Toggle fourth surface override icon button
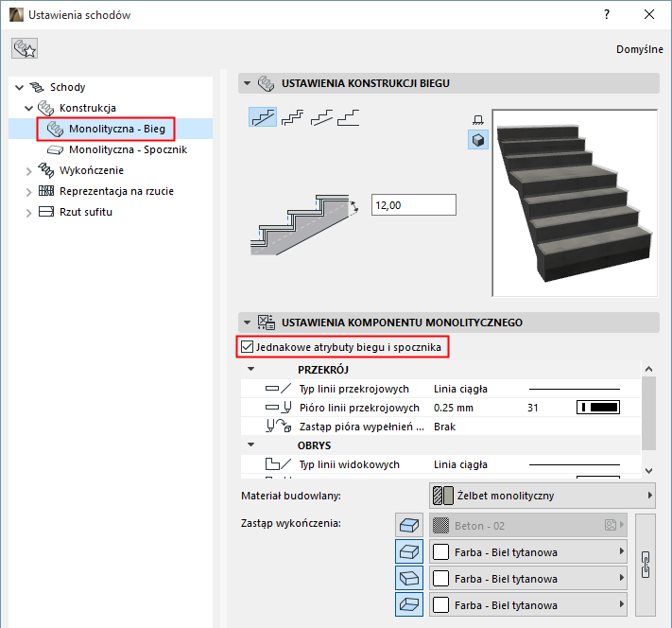 pyautogui.click(x=409, y=605)
